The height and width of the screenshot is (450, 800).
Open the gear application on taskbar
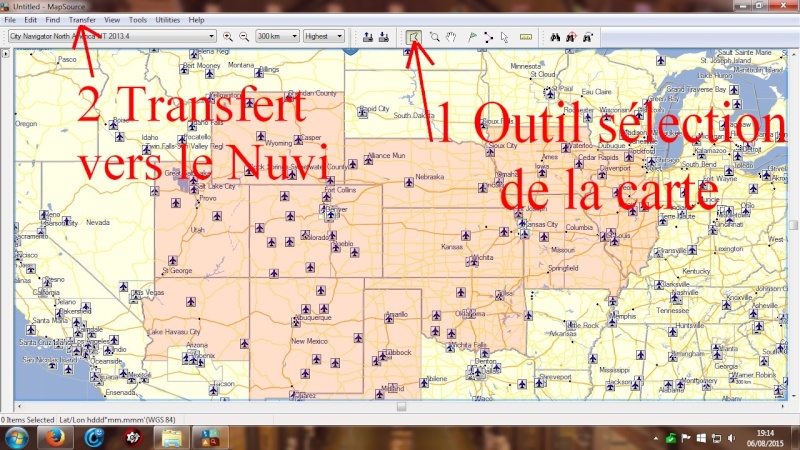133,438
